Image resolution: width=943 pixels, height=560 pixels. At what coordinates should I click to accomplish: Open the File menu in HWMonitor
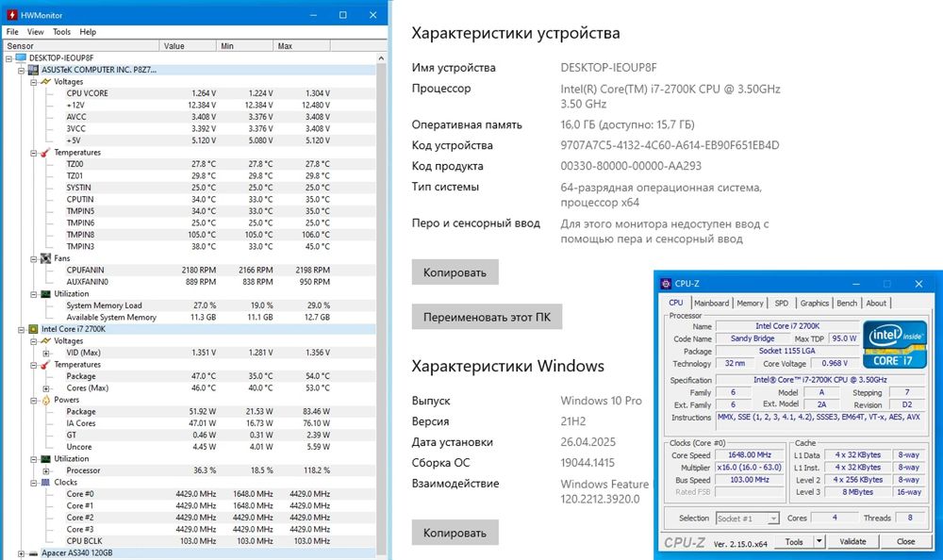click(x=12, y=32)
